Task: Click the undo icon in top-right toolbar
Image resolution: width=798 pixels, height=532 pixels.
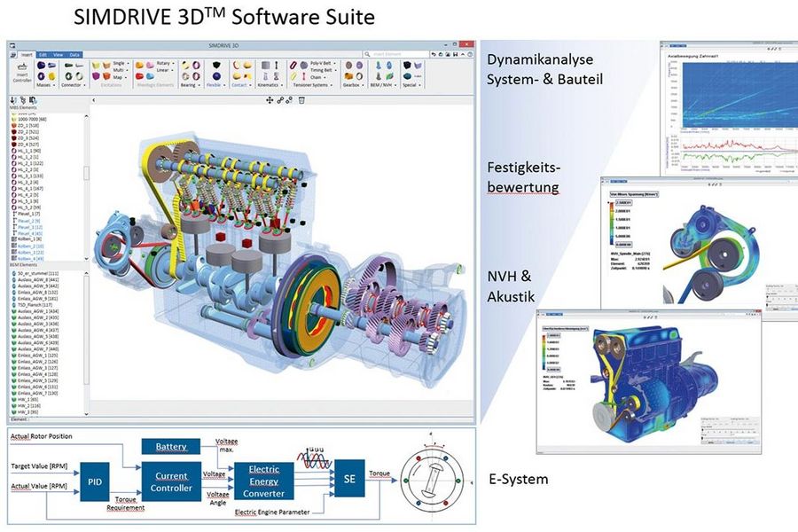Action: (x=434, y=54)
